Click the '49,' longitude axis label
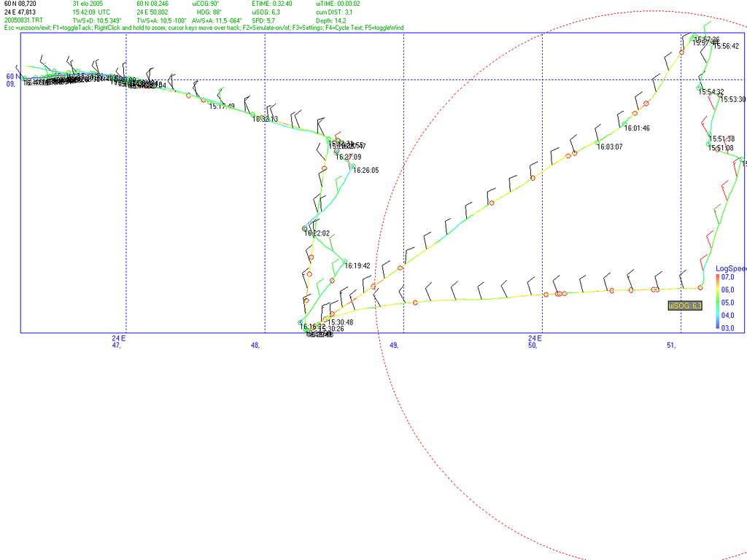This screenshot has width=747, height=560. (x=394, y=345)
